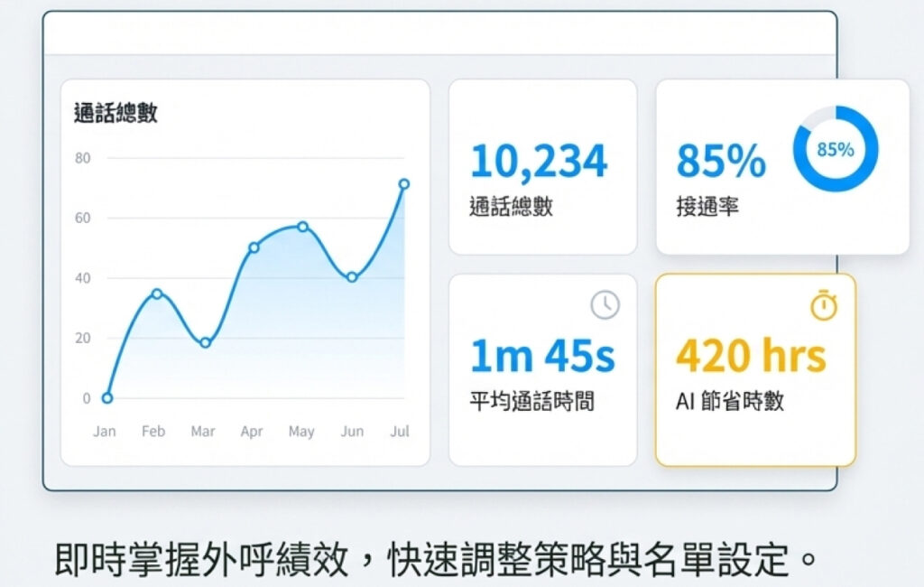
Task: Click the 420 hrs AI saved value
Action: [x=751, y=356]
